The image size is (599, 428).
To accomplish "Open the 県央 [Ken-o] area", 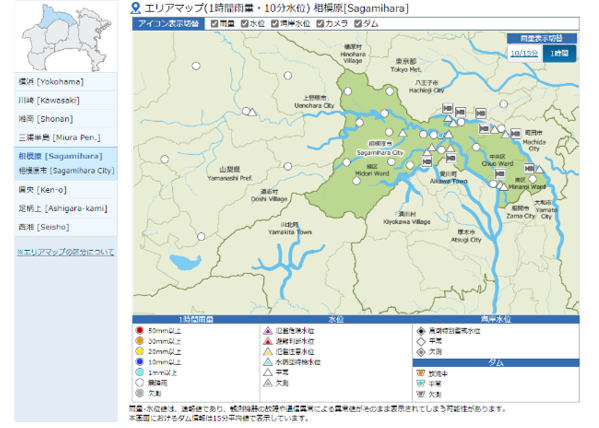I will tap(66, 190).
